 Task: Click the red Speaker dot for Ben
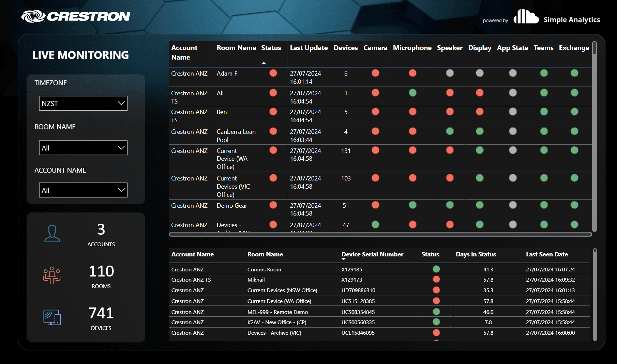click(450, 111)
